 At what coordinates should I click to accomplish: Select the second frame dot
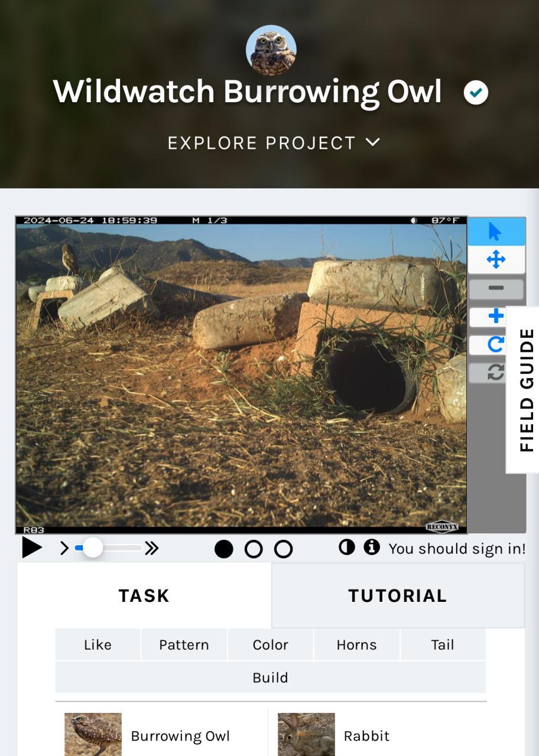(254, 549)
